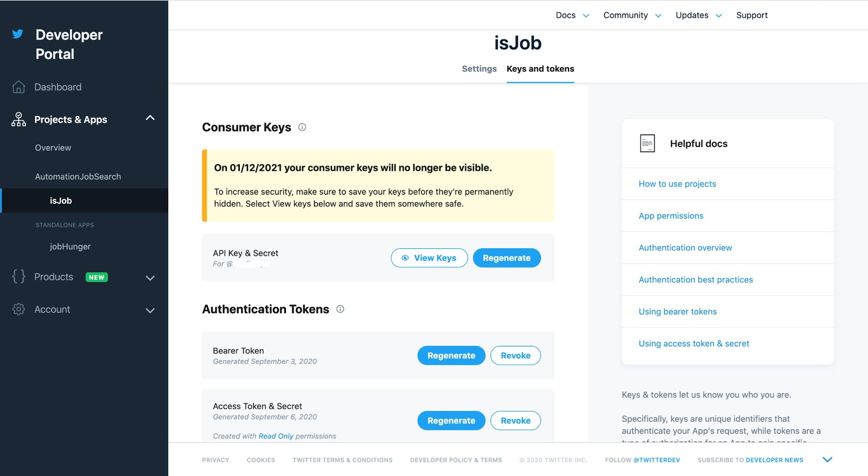Click the Read Only permissions link
The width and height of the screenshot is (868, 476).
coord(276,436)
